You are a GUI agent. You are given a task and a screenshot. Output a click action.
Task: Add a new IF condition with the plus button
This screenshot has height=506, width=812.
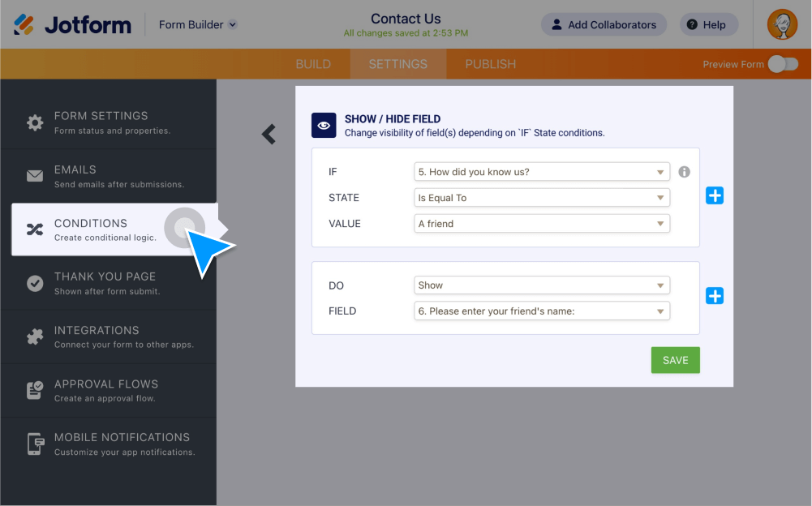[714, 195]
